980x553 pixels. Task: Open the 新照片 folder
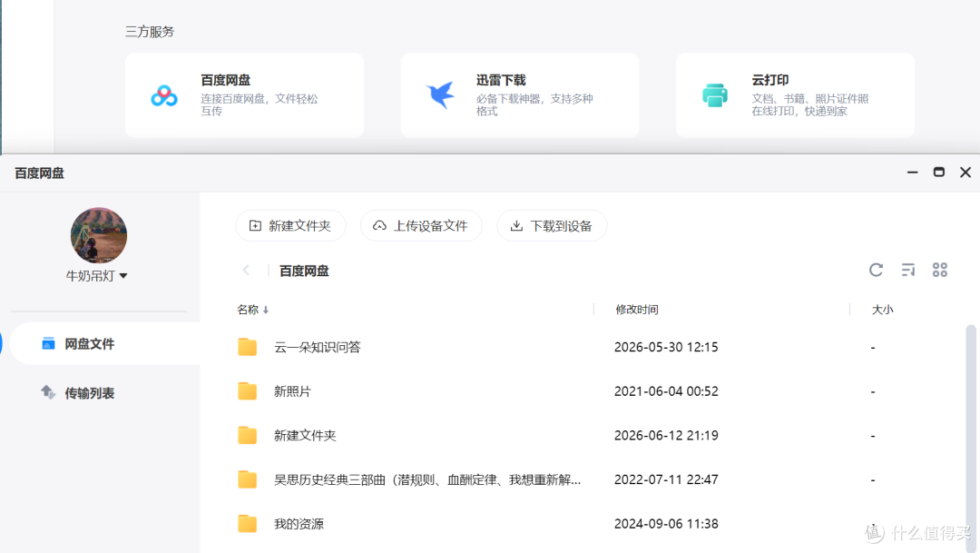pos(292,391)
